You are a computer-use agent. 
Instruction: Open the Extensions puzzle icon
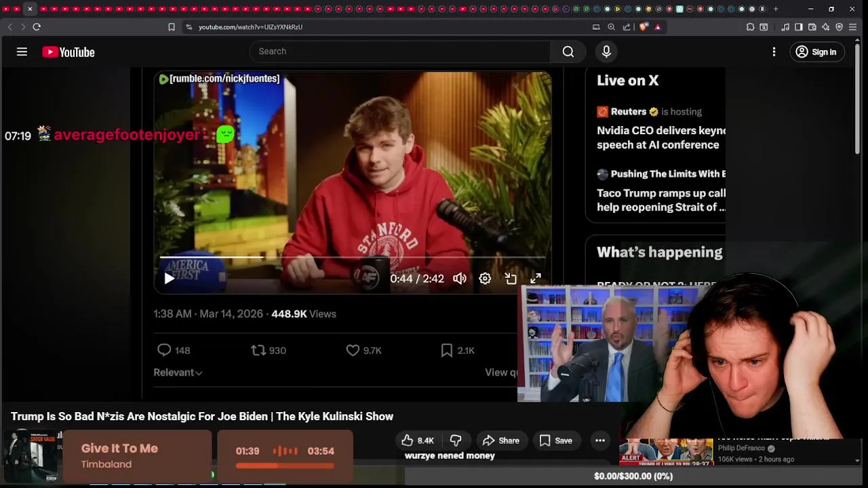coord(750,27)
